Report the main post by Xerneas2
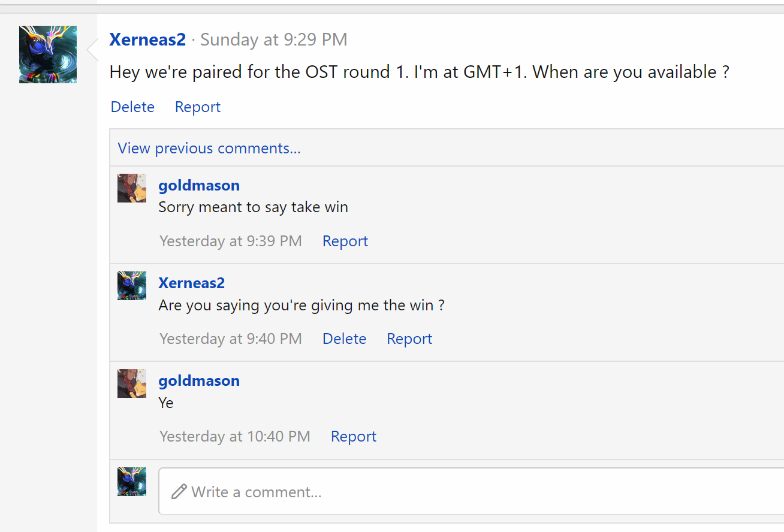This screenshot has height=532, width=784. pos(197,107)
